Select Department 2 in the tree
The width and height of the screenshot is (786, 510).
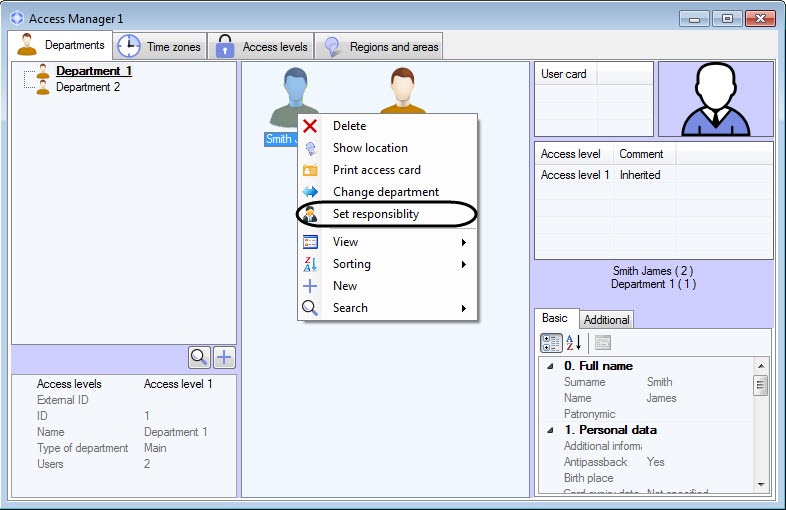pyautogui.click(x=88, y=87)
